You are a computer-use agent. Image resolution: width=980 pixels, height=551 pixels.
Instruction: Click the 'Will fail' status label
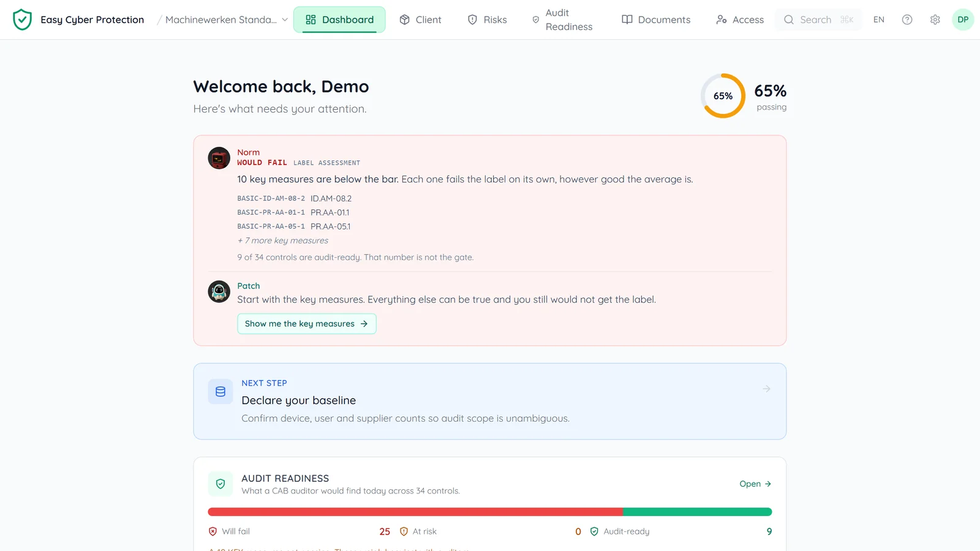(236, 531)
